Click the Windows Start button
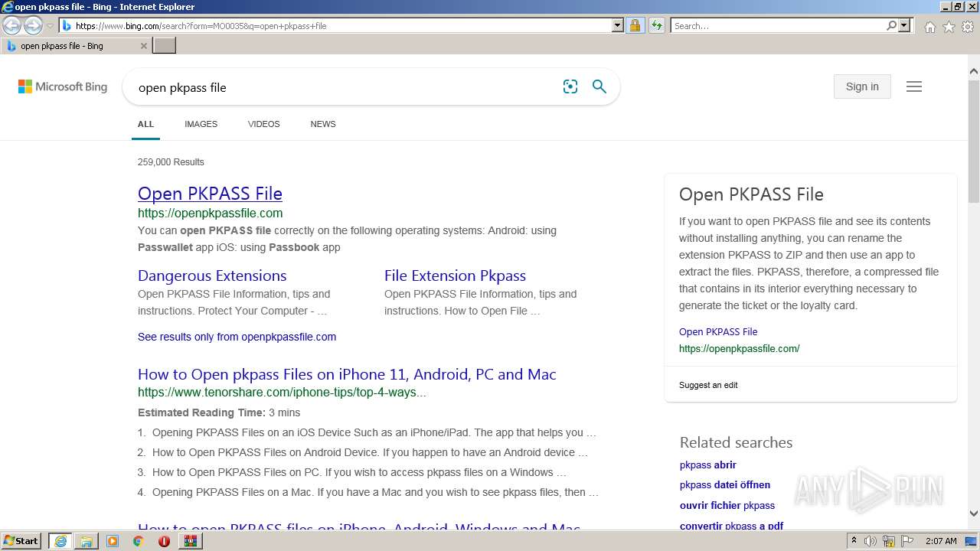Viewport: 980px width, 551px height. (x=21, y=540)
